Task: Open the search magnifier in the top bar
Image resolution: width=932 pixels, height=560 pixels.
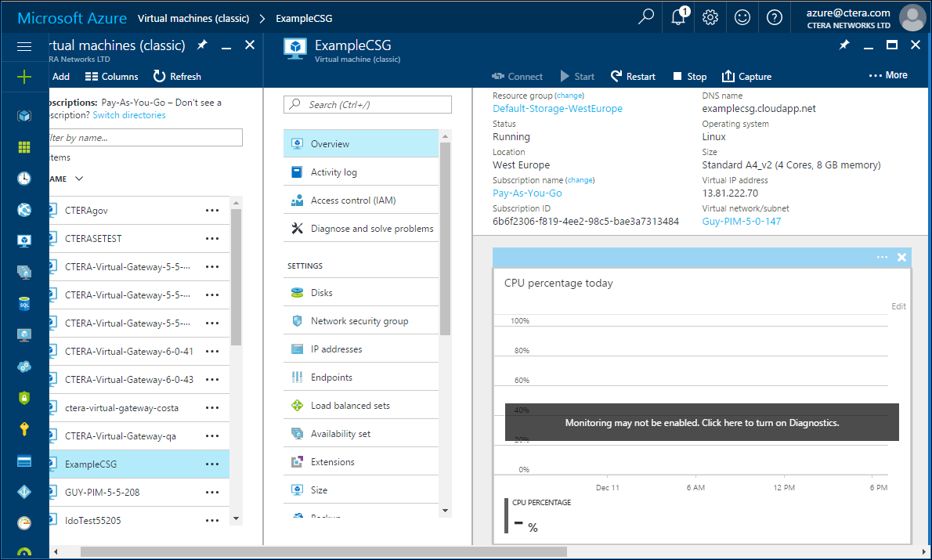Action: click(x=646, y=16)
